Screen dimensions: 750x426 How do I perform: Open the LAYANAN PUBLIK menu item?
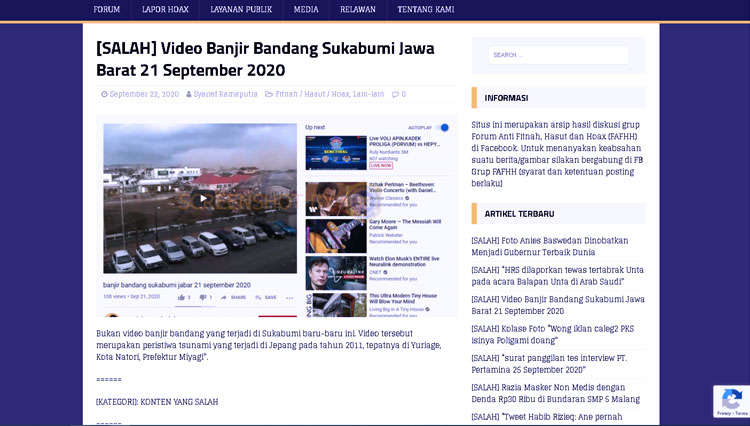coord(241,10)
